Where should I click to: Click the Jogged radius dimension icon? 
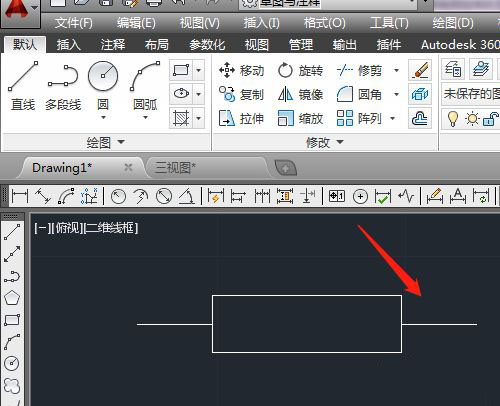141,196
